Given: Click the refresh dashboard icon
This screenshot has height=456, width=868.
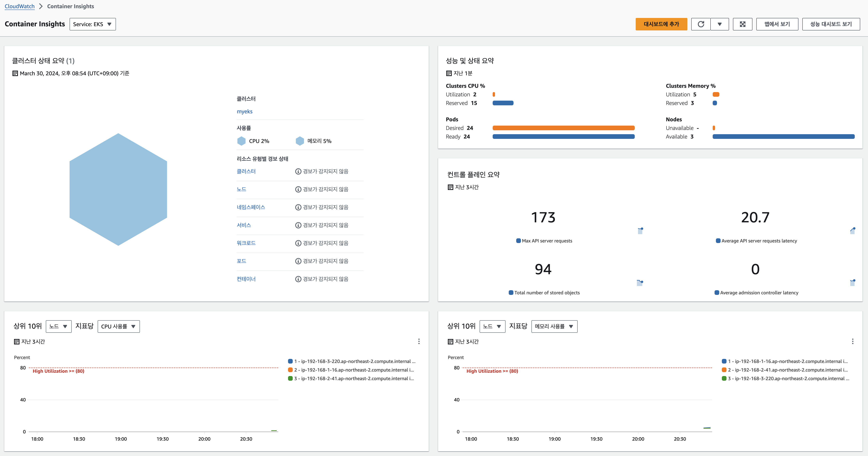Looking at the screenshot, I should tap(701, 24).
